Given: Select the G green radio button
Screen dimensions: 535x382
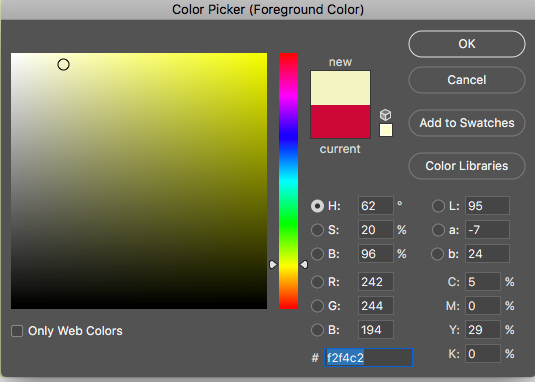Looking at the screenshot, I should [317, 306].
